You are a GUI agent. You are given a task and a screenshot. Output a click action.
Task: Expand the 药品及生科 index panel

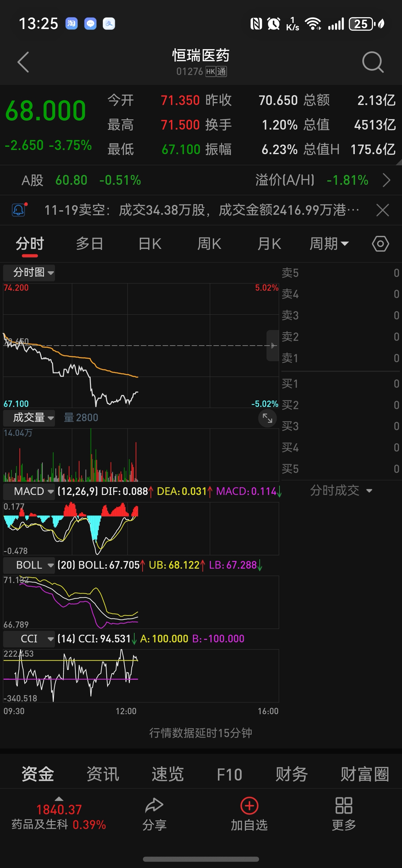[x=59, y=798]
